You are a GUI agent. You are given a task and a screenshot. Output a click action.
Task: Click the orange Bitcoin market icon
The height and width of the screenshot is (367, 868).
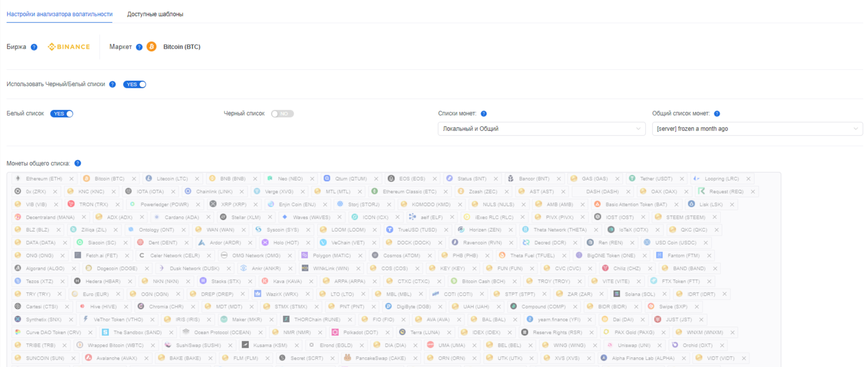[x=151, y=47]
